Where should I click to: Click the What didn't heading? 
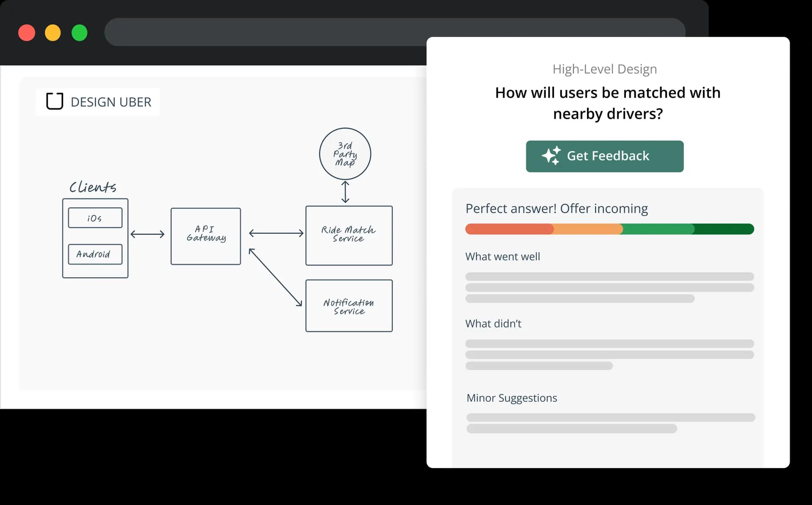coord(493,323)
